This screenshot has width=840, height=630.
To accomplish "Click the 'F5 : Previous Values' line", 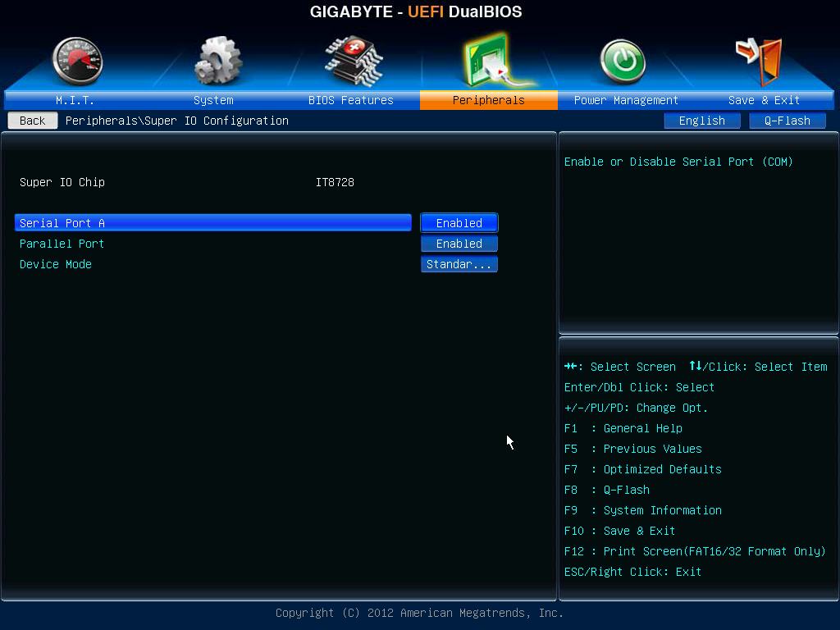I will click(x=632, y=449).
